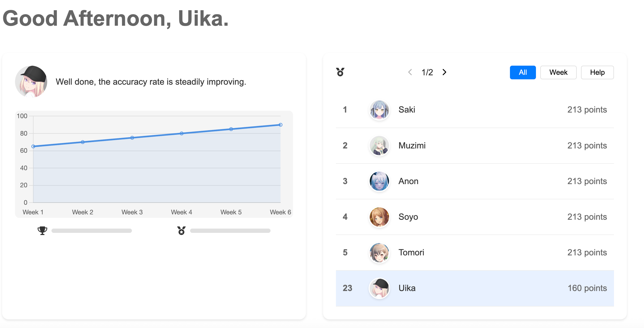Click Saki's 213 points score
Screen dimensions: 644x328
tap(587, 110)
